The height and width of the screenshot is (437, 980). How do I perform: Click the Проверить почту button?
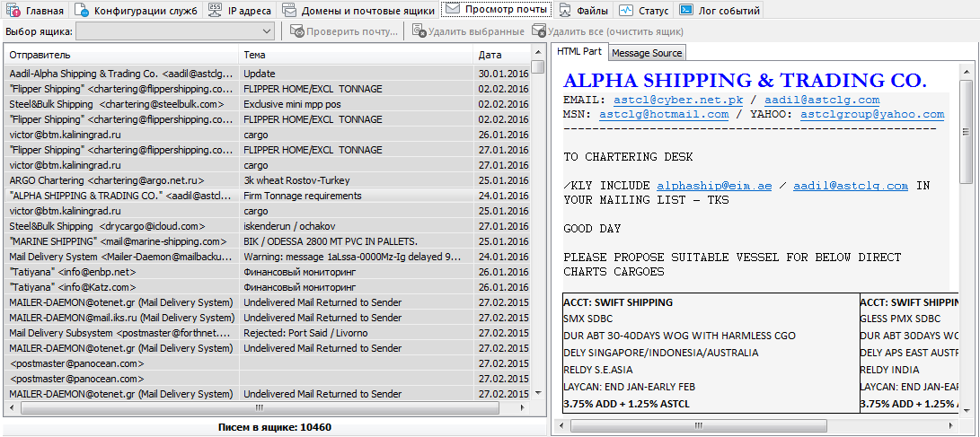[x=344, y=31]
